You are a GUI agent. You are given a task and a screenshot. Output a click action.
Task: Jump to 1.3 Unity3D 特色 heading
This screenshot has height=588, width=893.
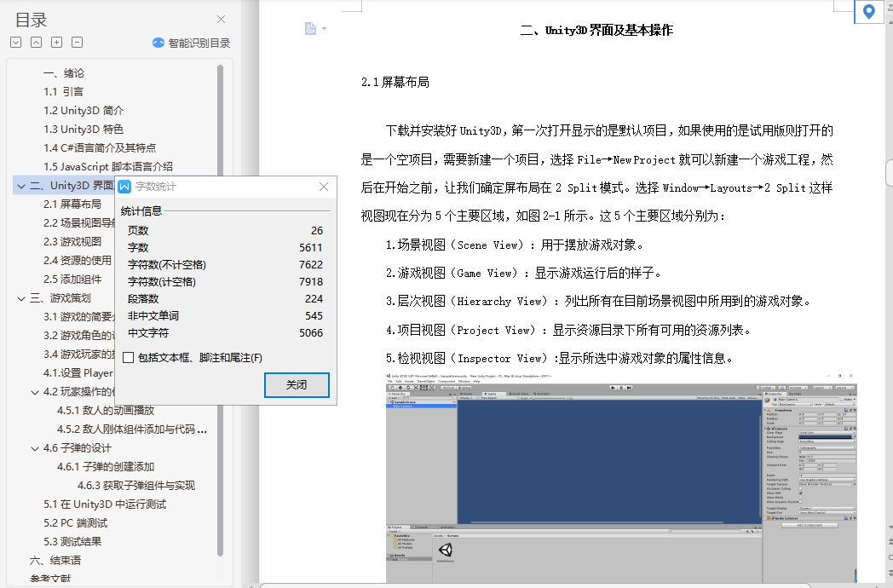coord(84,130)
